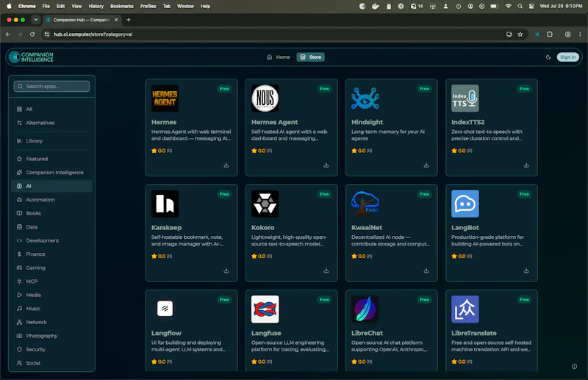Viewport: 588px width, 380px height.
Task: Click the LibreChat feather logo
Action: point(365,309)
